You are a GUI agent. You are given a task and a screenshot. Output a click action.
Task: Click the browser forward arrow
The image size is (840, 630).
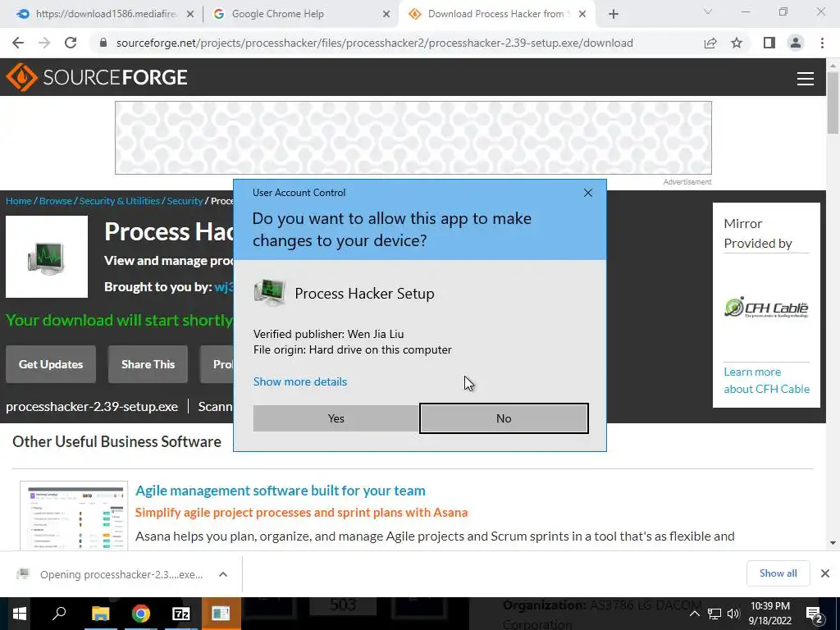click(x=44, y=43)
